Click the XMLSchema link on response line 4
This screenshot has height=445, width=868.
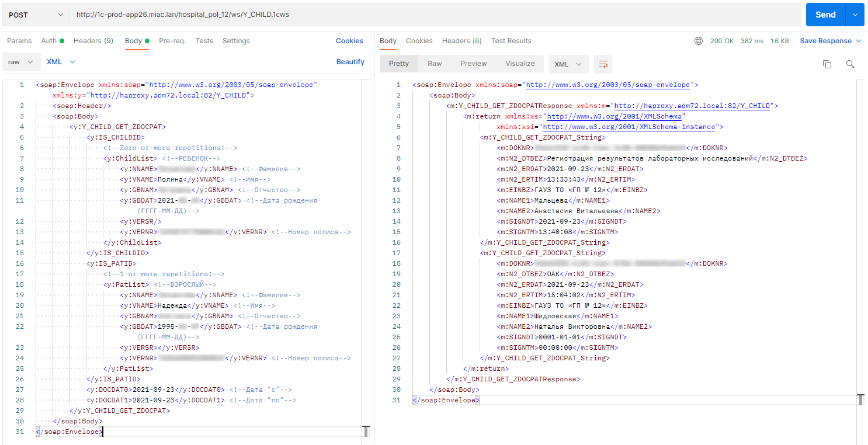pyautogui.click(x=614, y=116)
